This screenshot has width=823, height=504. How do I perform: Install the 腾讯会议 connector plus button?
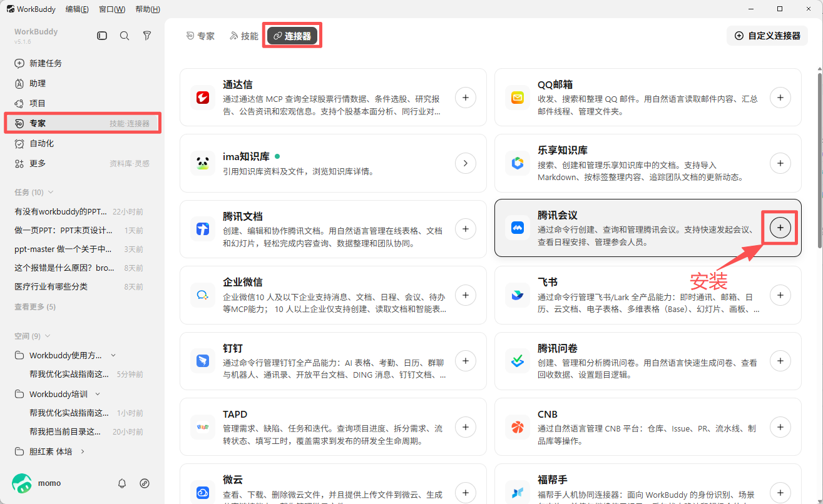pos(780,228)
